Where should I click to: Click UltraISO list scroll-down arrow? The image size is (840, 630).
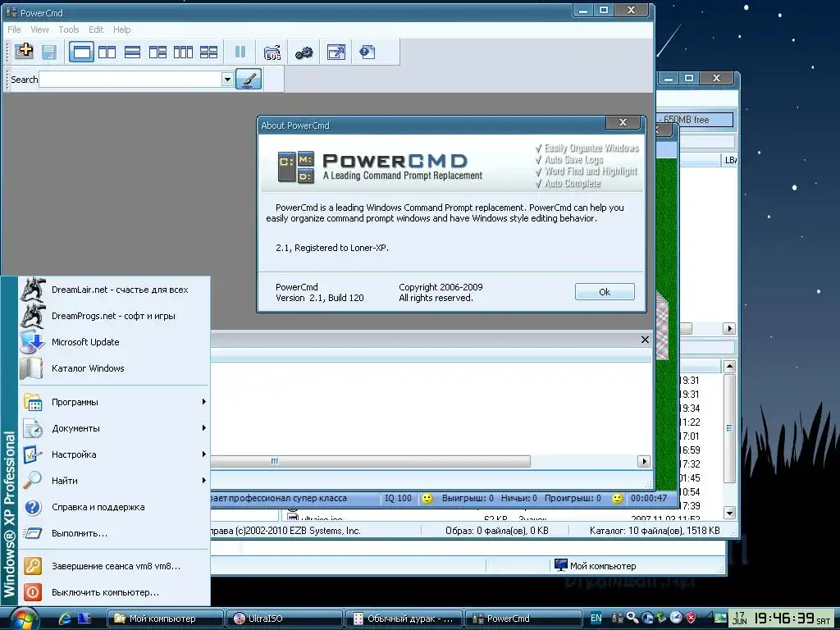pyautogui.click(x=729, y=513)
